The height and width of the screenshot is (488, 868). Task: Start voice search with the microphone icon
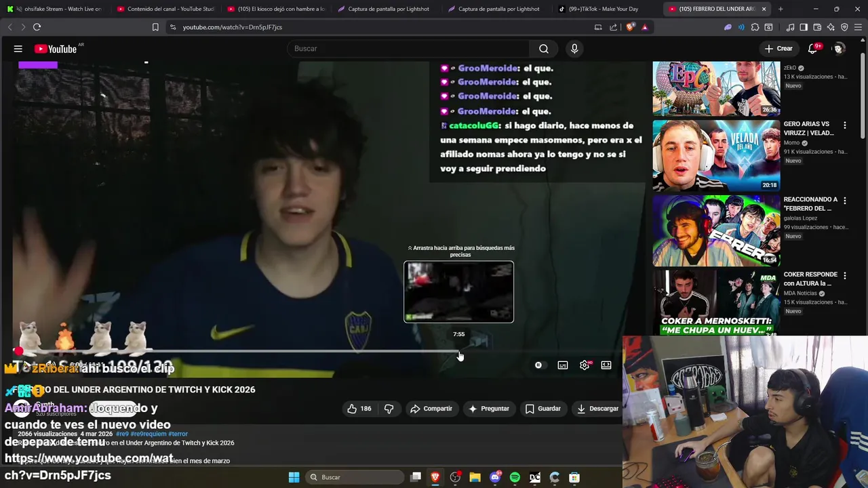(x=574, y=49)
